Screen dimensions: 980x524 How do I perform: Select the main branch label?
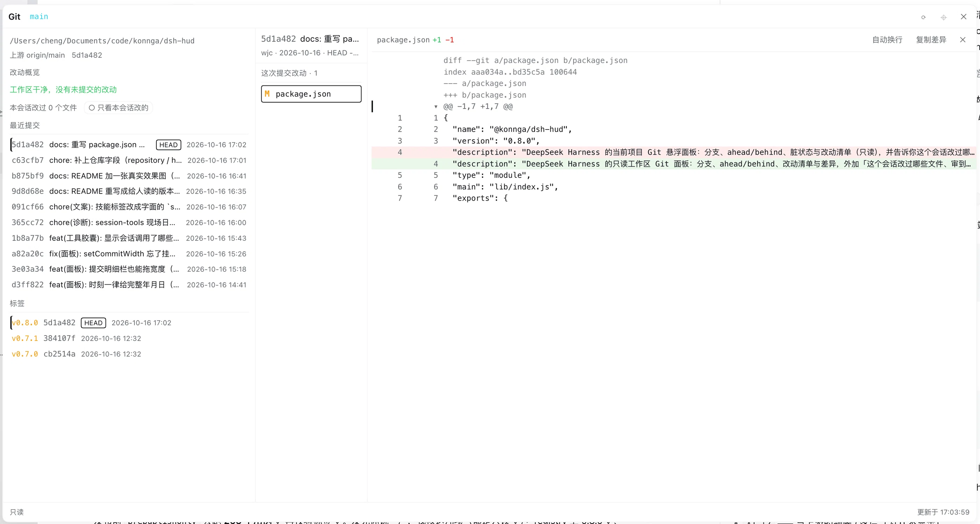39,16
